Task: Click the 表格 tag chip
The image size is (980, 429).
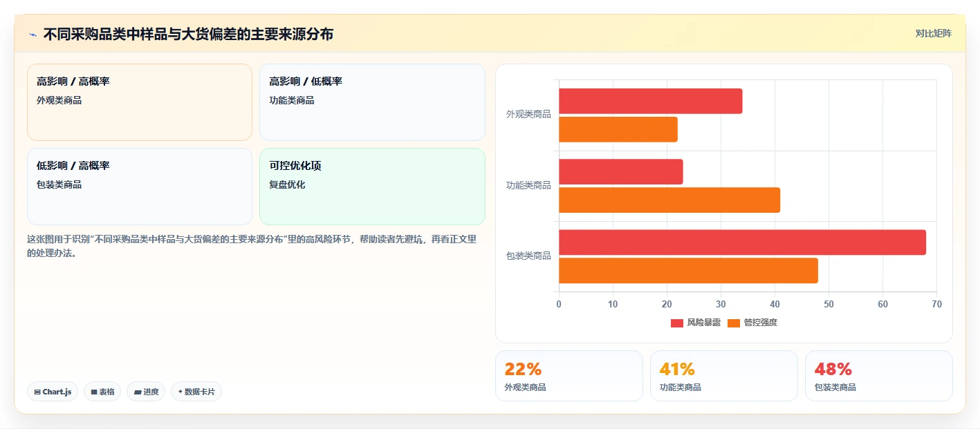Action: coord(102,392)
